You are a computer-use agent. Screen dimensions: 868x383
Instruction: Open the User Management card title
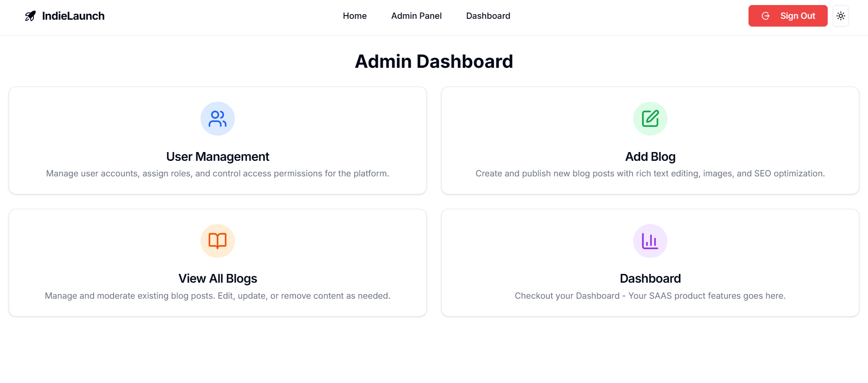(217, 157)
